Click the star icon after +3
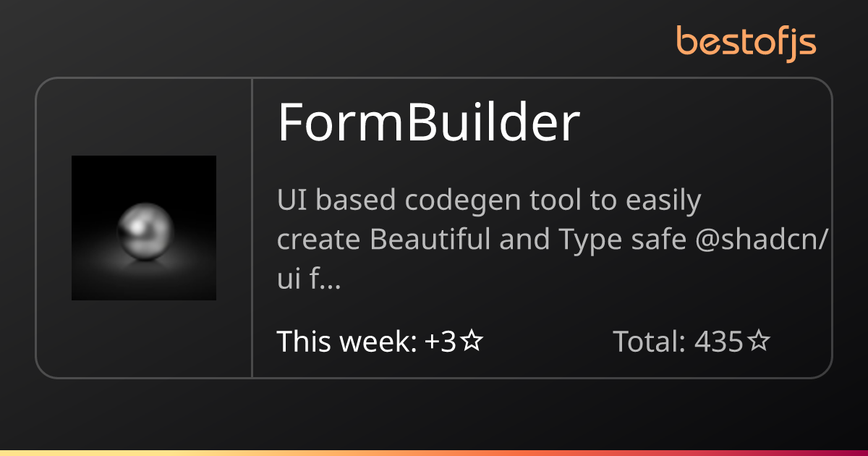Viewport: 868px width, 456px height. point(472,342)
